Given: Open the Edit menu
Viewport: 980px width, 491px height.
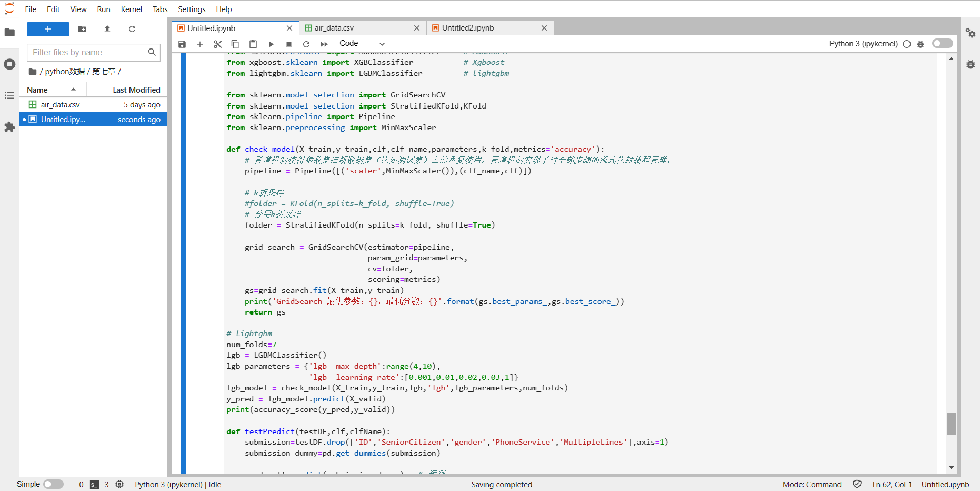Looking at the screenshot, I should [53, 9].
